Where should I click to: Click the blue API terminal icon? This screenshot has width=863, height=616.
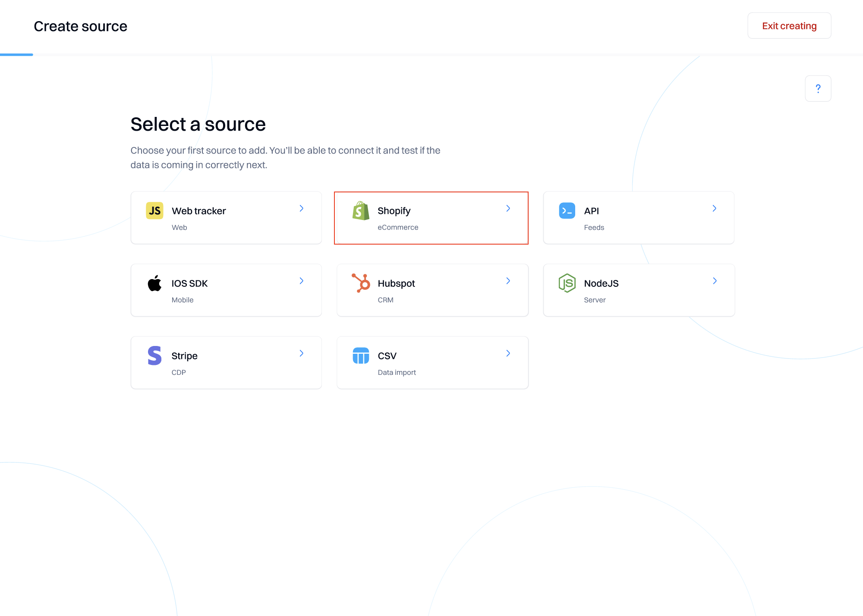click(x=567, y=211)
